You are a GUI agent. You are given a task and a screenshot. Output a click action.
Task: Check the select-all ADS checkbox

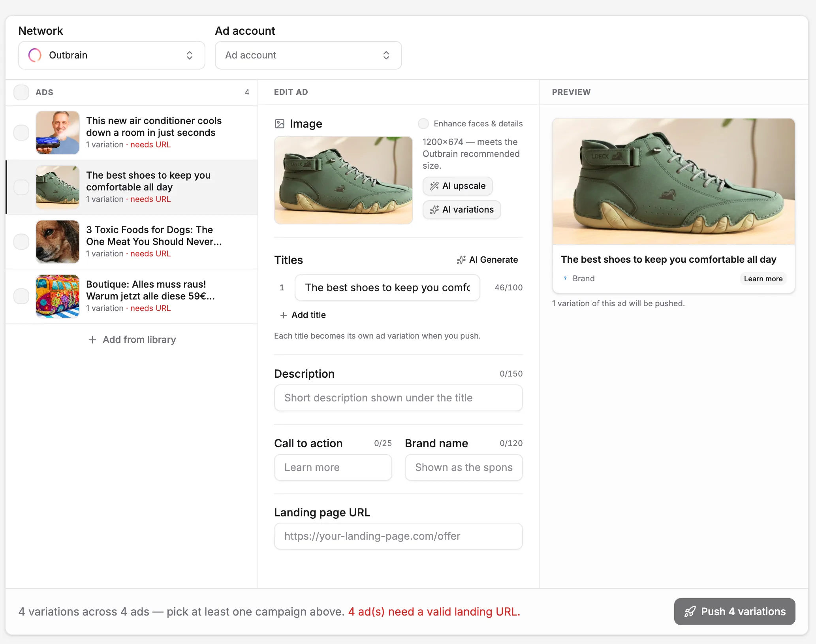tap(21, 92)
